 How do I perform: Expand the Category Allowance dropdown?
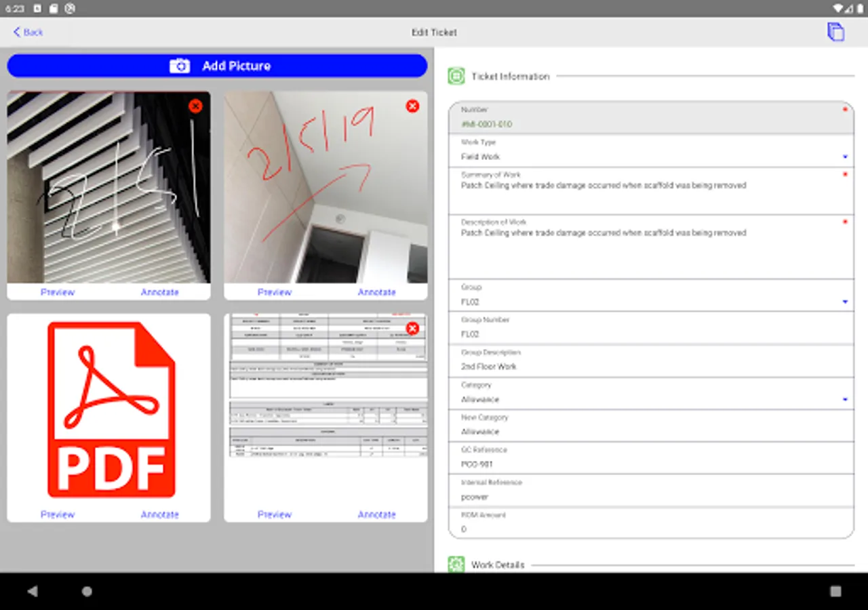pos(845,399)
